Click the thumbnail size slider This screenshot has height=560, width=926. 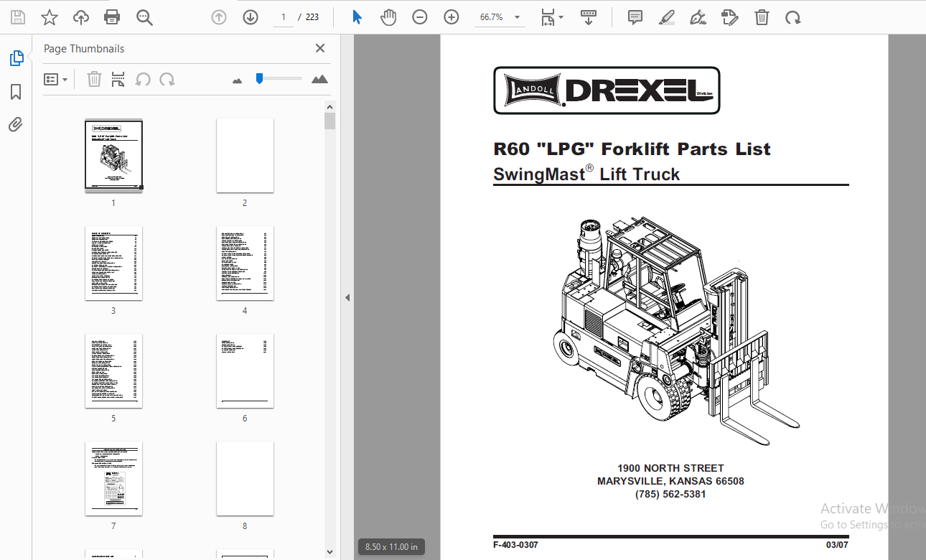(x=280, y=78)
